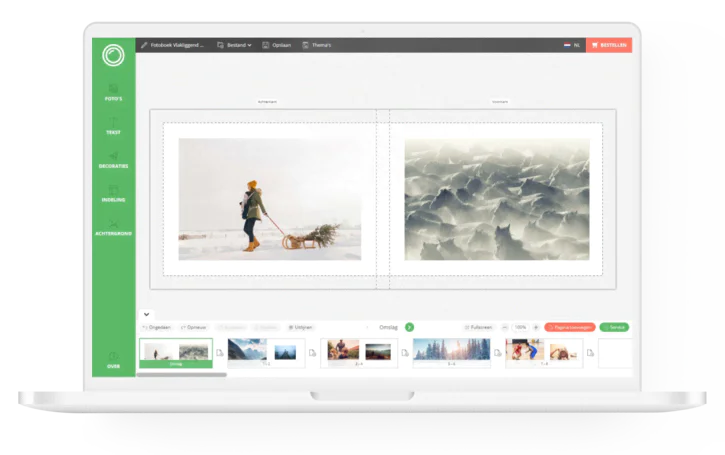Collapse the page thumbnail strip with chevron

[x=148, y=314]
